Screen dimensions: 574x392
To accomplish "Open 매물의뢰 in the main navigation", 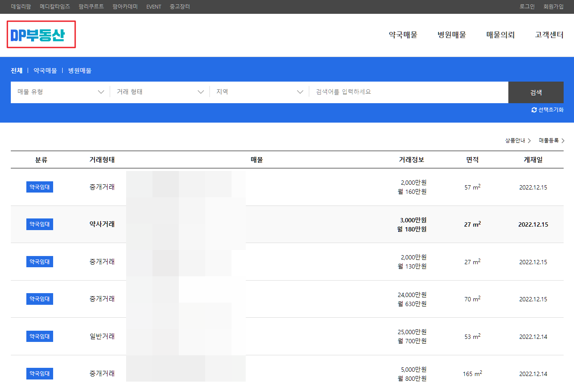I will (x=501, y=35).
